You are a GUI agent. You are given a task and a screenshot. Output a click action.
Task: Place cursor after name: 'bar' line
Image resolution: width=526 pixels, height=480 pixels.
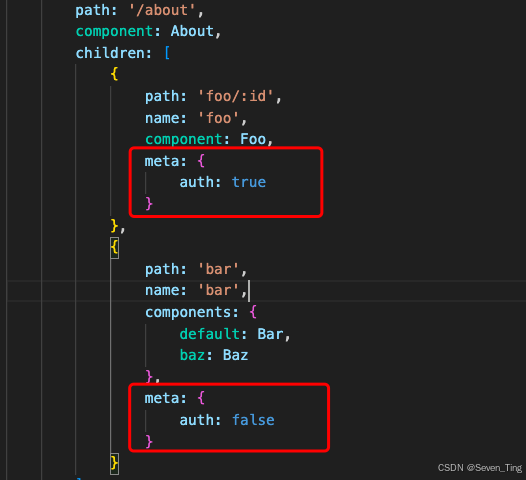[x=249, y=290]
